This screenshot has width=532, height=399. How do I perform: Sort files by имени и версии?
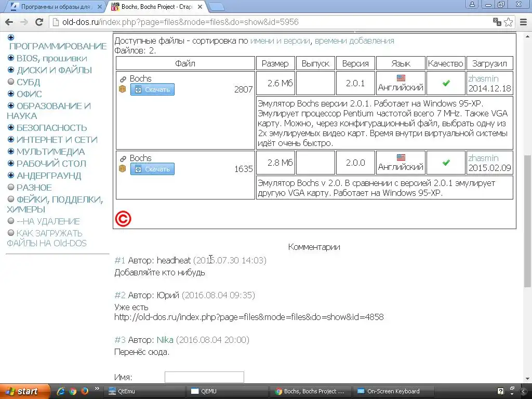pos(280,41)
